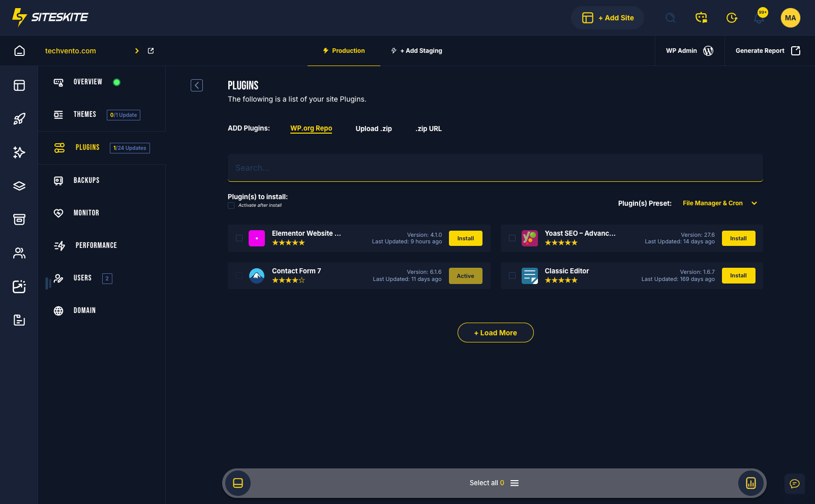Select the WP.org Repo tab

(311, 129)
